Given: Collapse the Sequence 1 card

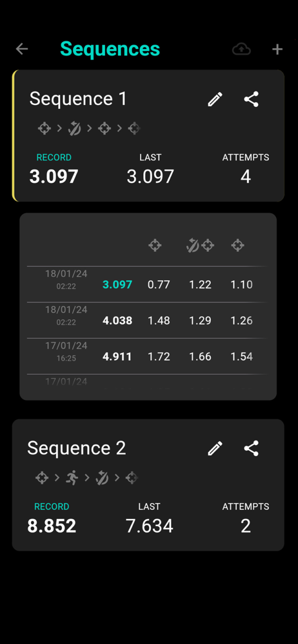Looking at the screenshot, I should point(148,135).
